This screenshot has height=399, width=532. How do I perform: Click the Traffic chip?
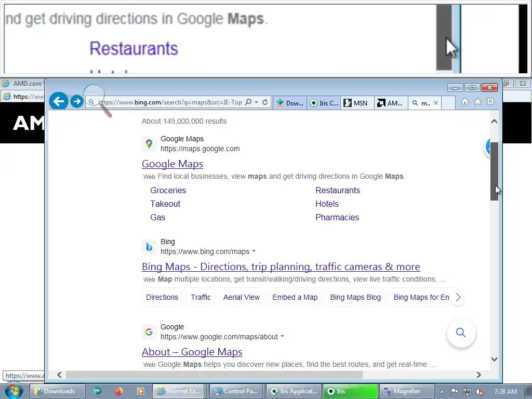tap(201, 297)
